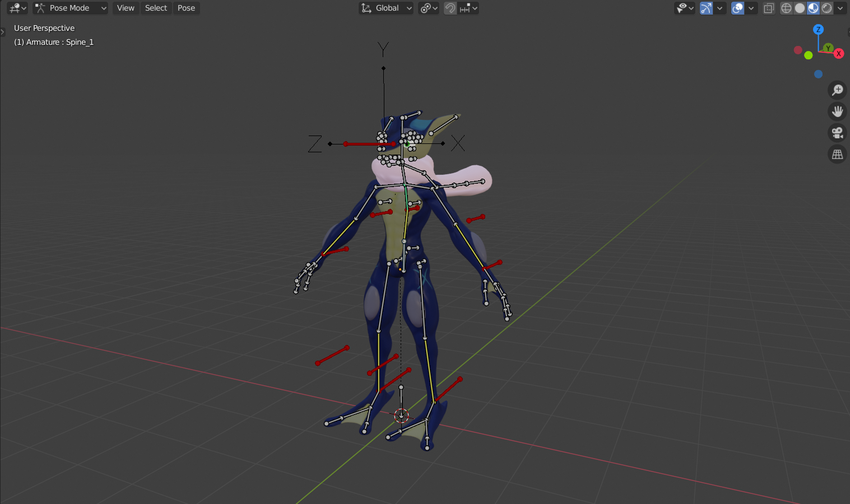The width and height of the screenshot is (850, 504).
Task: Toggle the camera view icon
Action: (837, 133)
